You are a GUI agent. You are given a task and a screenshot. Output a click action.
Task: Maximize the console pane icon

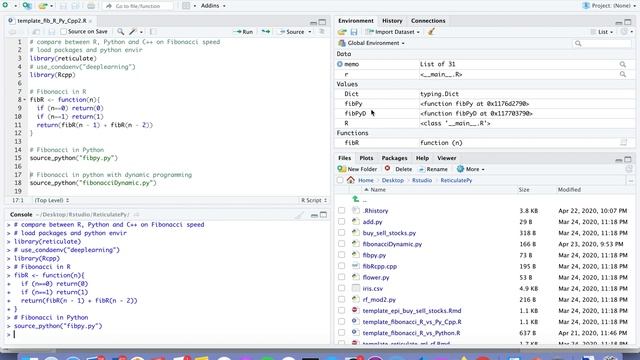[323, 215]
